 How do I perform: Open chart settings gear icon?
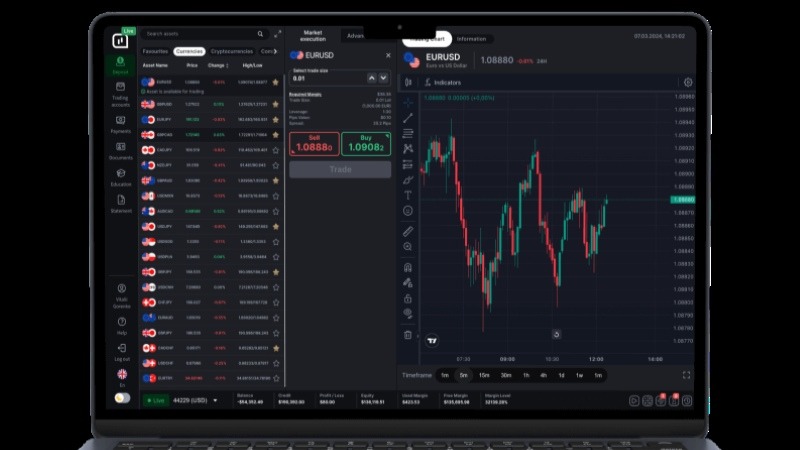click(688, 82)
